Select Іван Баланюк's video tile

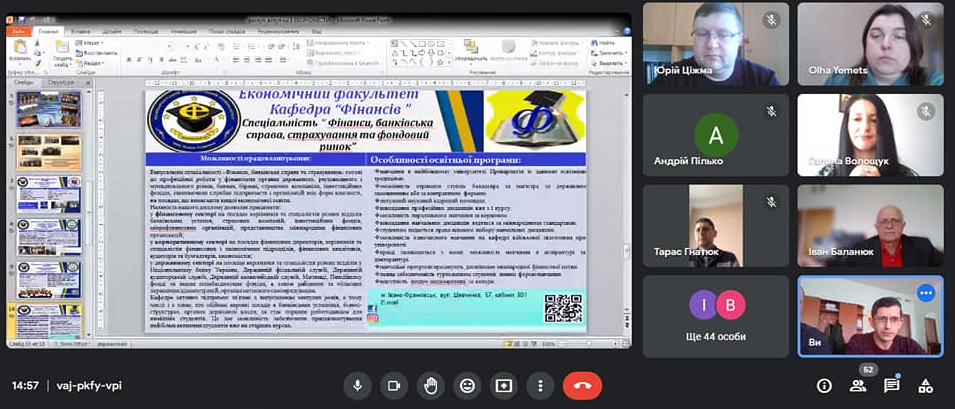click(x=870, y=225)
